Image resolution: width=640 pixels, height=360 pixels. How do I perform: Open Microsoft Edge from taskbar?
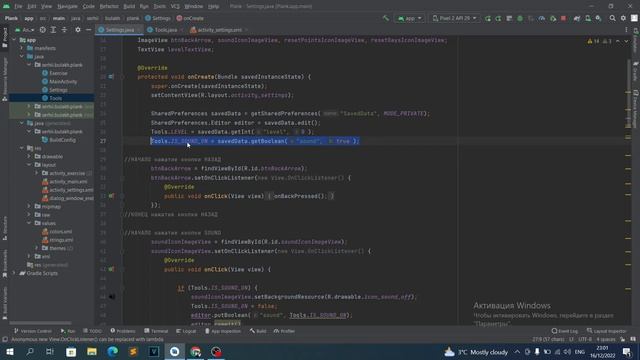[113, 352]
